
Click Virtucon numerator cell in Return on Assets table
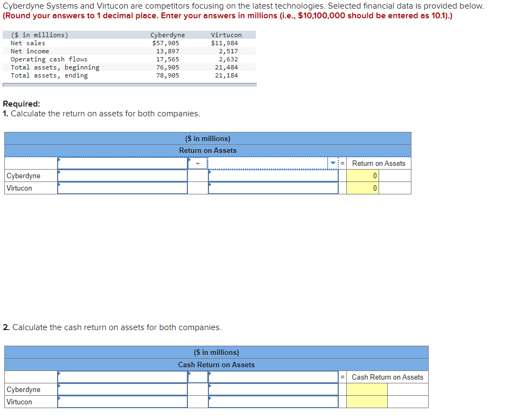123,188
